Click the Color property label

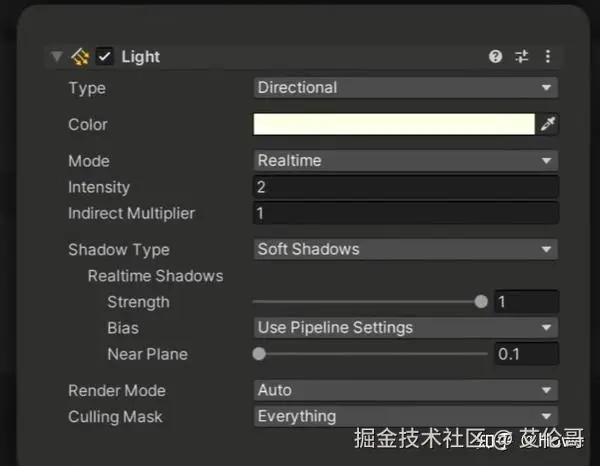(88, 125)
